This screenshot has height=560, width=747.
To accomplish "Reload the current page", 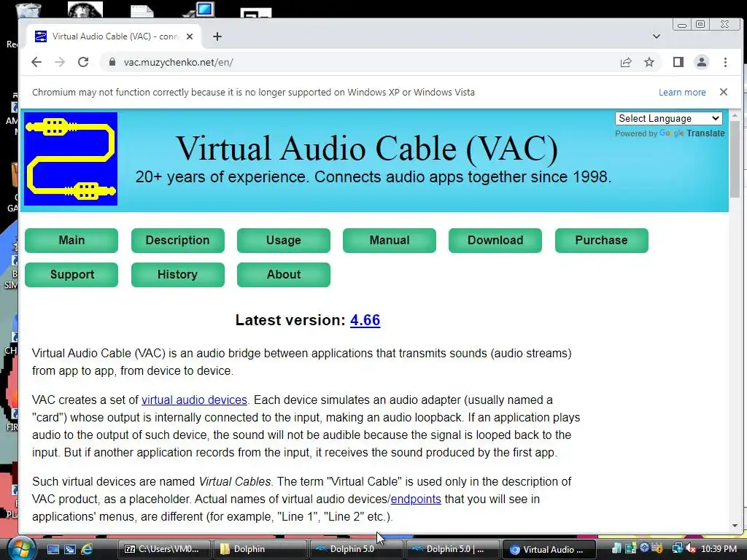I will [x=83, y=62].
